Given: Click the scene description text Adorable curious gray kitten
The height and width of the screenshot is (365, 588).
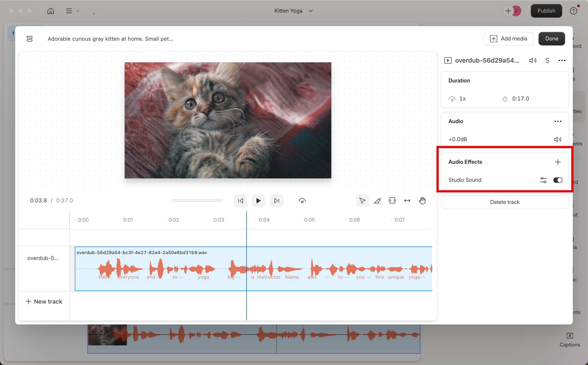Looking at the screenshot, I should tap(110, 39).
